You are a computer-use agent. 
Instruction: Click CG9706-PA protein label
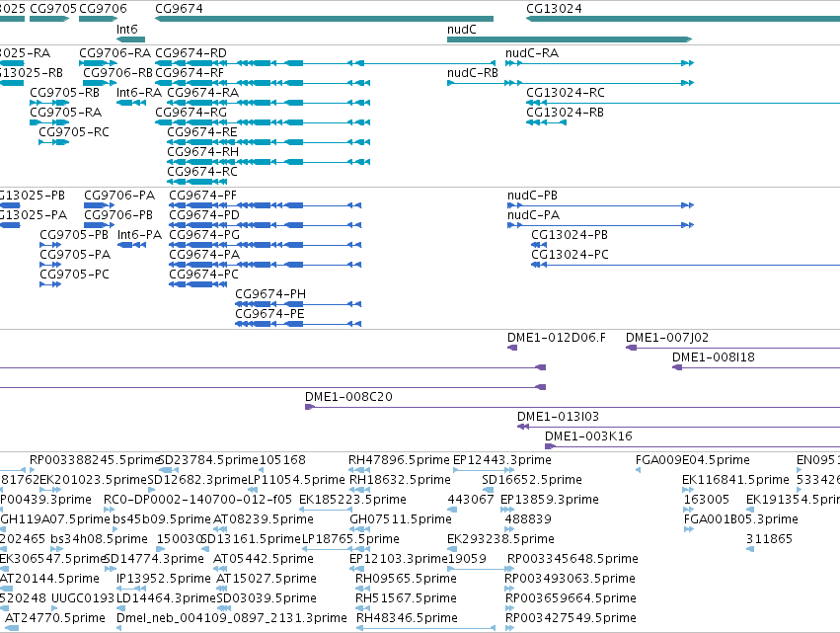click(x=119, y=196)
